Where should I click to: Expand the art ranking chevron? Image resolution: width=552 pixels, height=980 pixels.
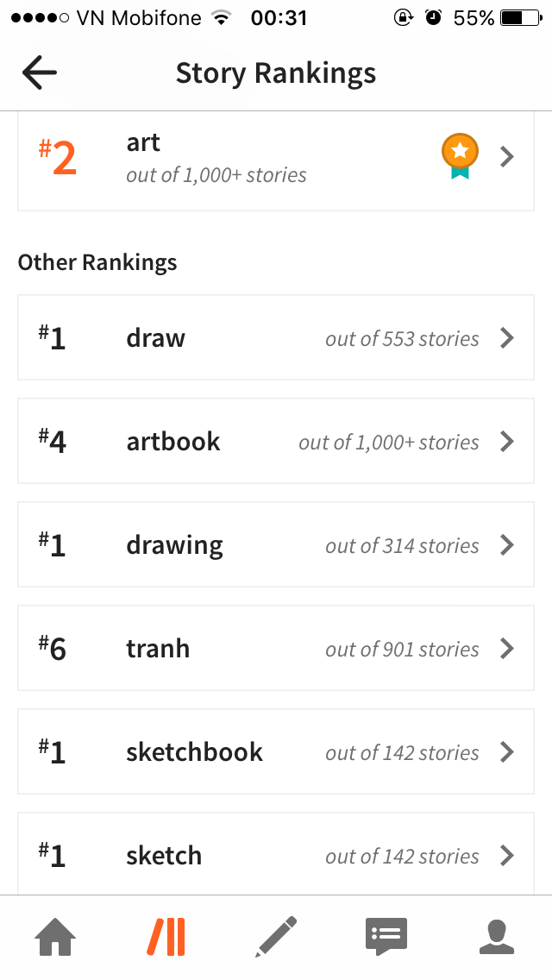pyautogui.click(x=508, y=157)
